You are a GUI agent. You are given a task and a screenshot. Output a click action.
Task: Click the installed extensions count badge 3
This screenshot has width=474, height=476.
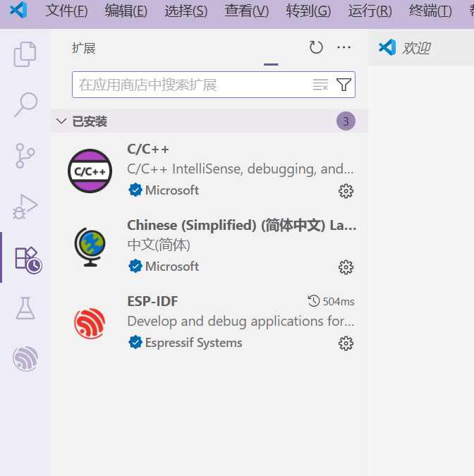click(346, 121)
